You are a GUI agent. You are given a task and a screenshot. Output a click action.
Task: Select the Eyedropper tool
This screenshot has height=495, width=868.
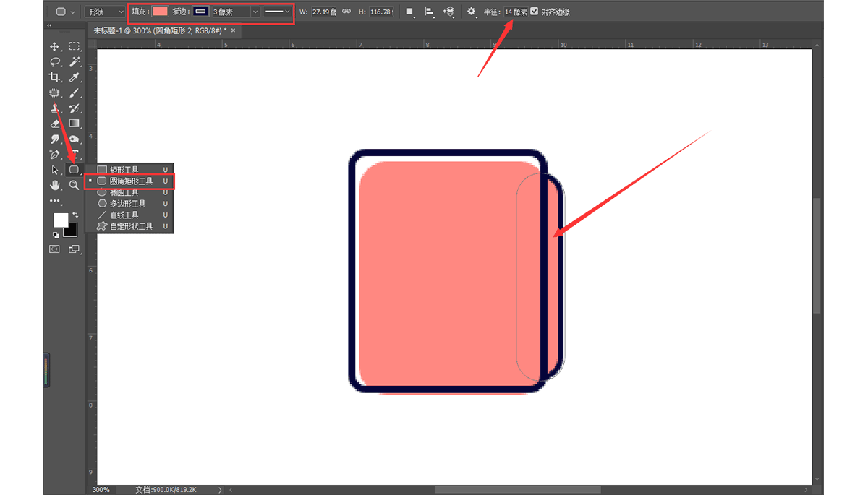coord(74,77)
